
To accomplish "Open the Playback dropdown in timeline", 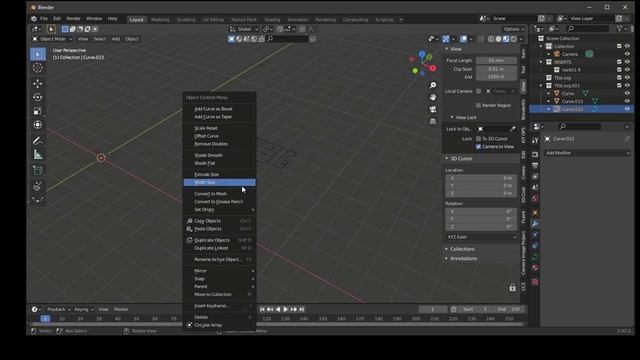I will 58,309.
